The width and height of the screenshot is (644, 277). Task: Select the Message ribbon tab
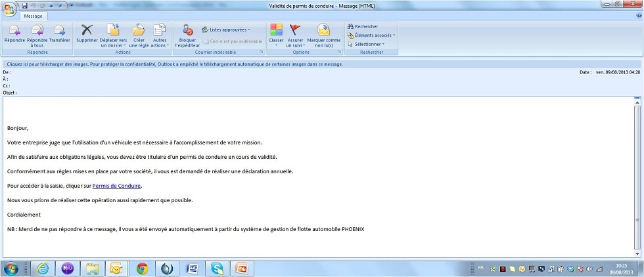point(32,15)
